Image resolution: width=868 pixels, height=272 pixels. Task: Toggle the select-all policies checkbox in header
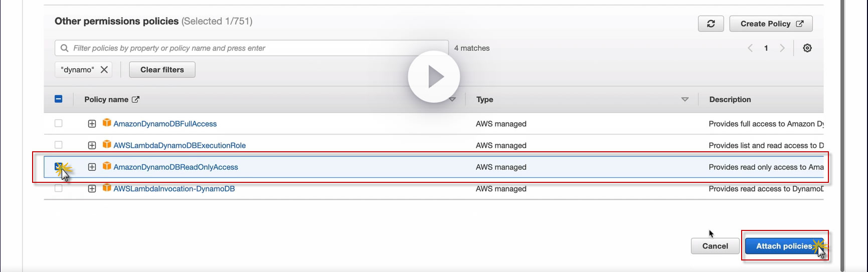pos(58,99)
